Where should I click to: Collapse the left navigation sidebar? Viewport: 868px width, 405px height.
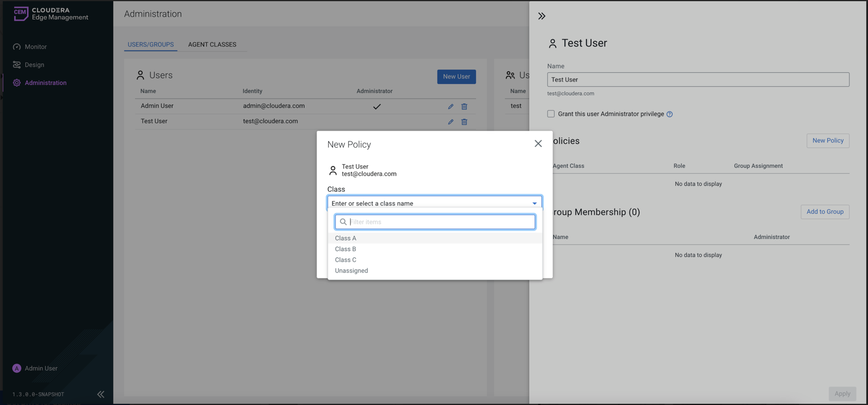(101, 394)
